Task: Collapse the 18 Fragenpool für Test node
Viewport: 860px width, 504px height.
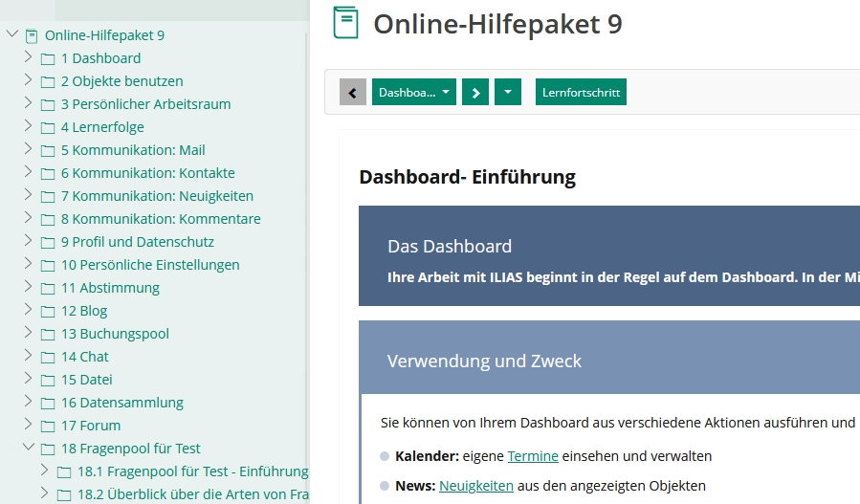Action: (x=28, y=447)
